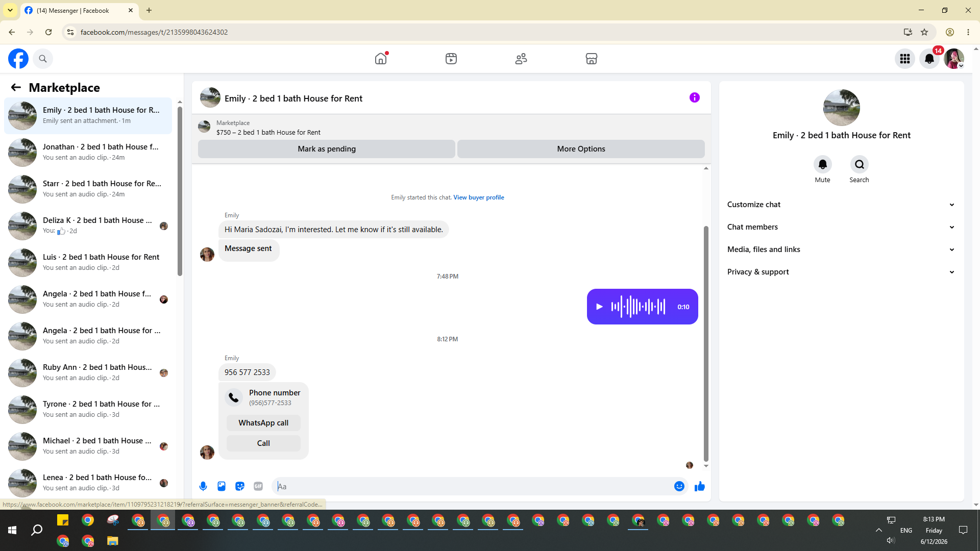980x551 pixels.
Task: Open File Explorer from the taskbar
Action: point(113,541)
